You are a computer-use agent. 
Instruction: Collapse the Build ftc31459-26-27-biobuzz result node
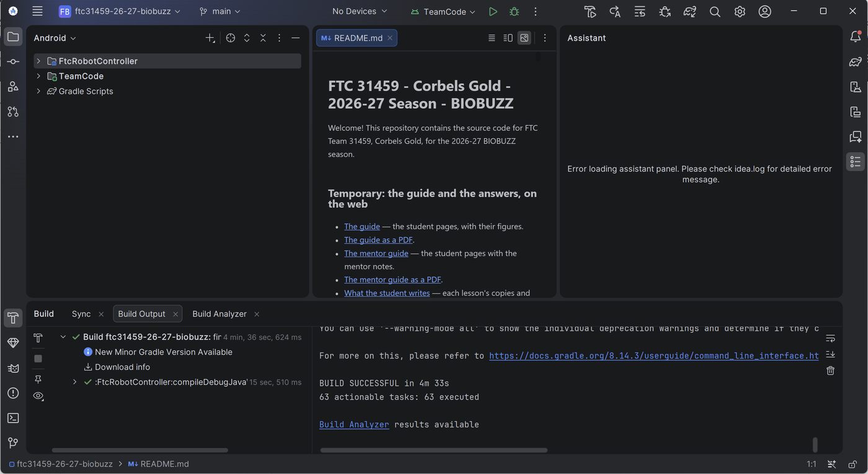pyautogui.click(x=63, y=337)
